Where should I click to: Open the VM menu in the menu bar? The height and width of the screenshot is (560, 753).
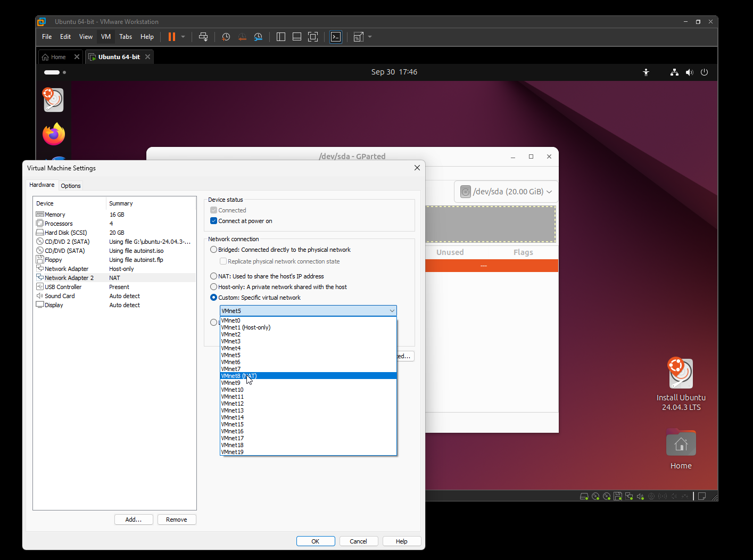[x=106, y=37]
